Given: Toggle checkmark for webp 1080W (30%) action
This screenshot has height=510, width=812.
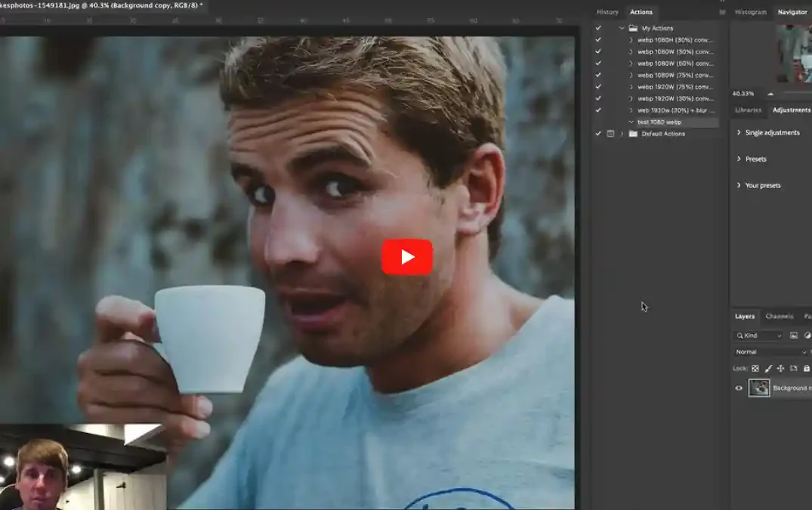Looking at the screenshot, I should [x=598, y=51].
